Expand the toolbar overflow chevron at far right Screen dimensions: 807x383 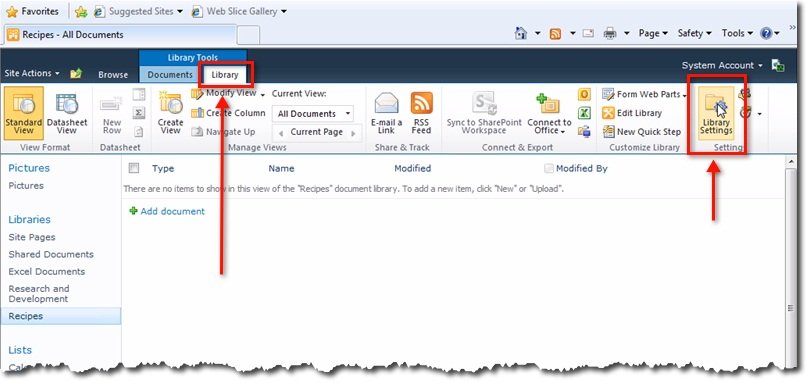point(792,27)
